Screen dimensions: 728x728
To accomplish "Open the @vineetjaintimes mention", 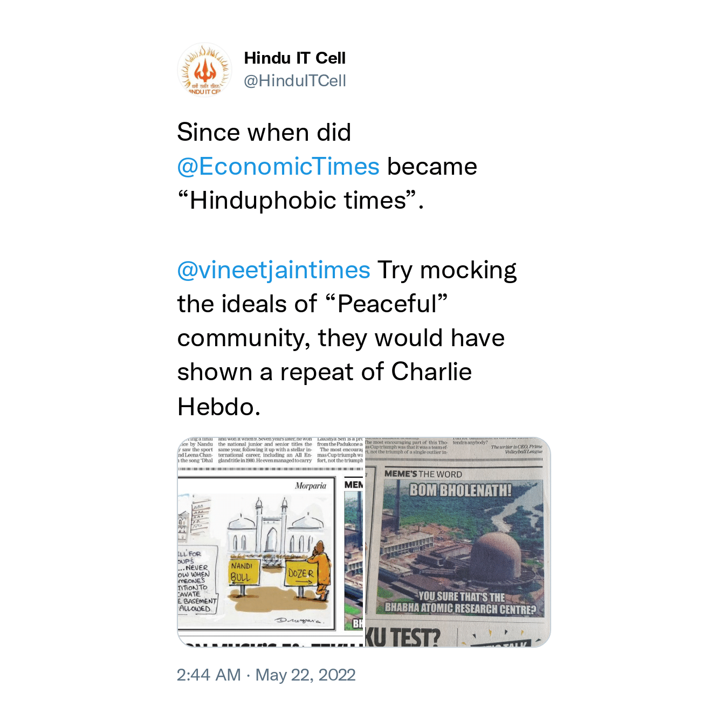I will 273,270.
